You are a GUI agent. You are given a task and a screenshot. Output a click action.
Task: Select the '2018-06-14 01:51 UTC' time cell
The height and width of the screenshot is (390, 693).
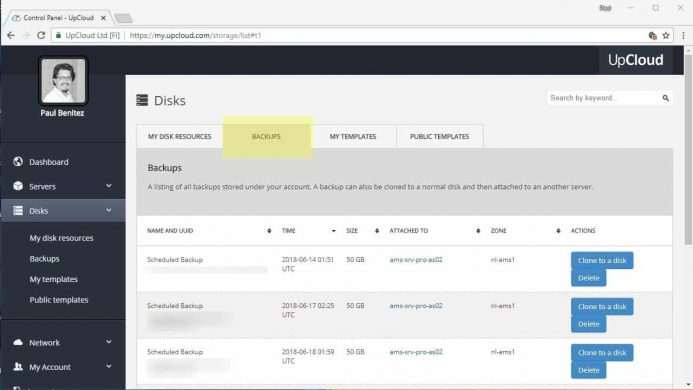[308, 264]
